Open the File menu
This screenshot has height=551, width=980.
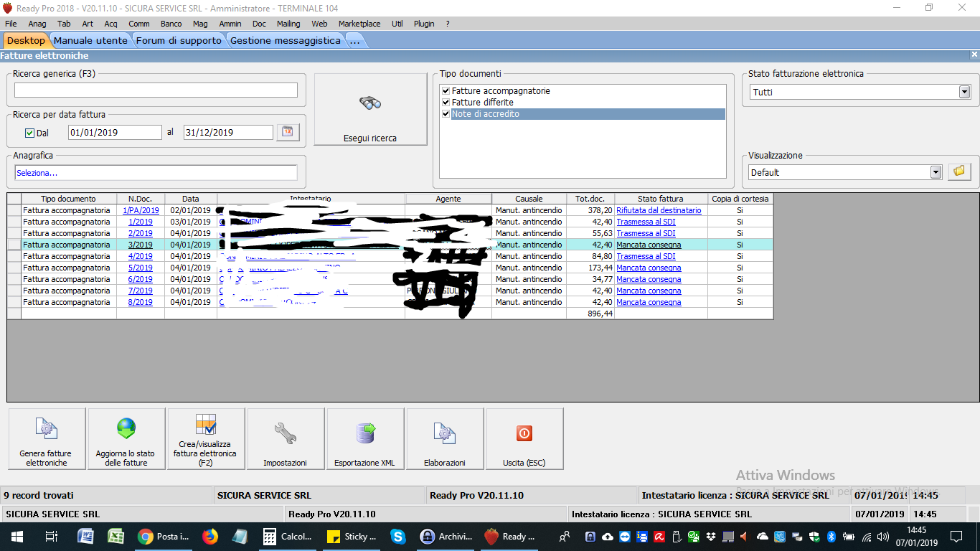[x=11, y=24]
